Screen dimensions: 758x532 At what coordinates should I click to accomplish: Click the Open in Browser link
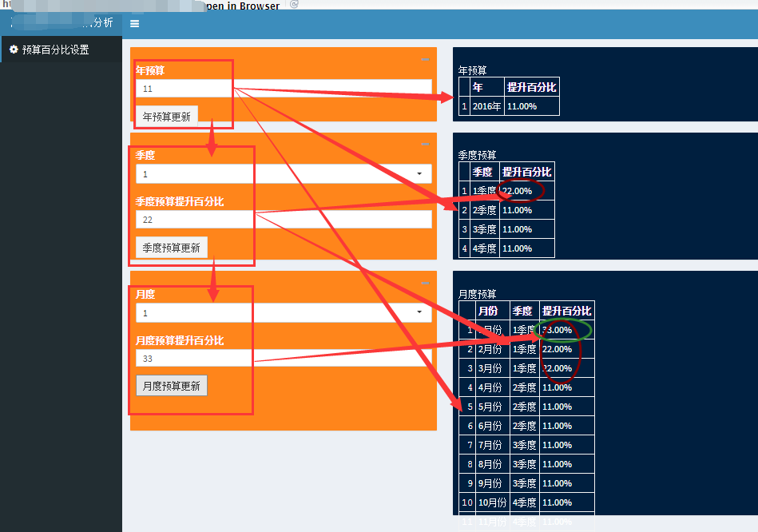[242, 6]
